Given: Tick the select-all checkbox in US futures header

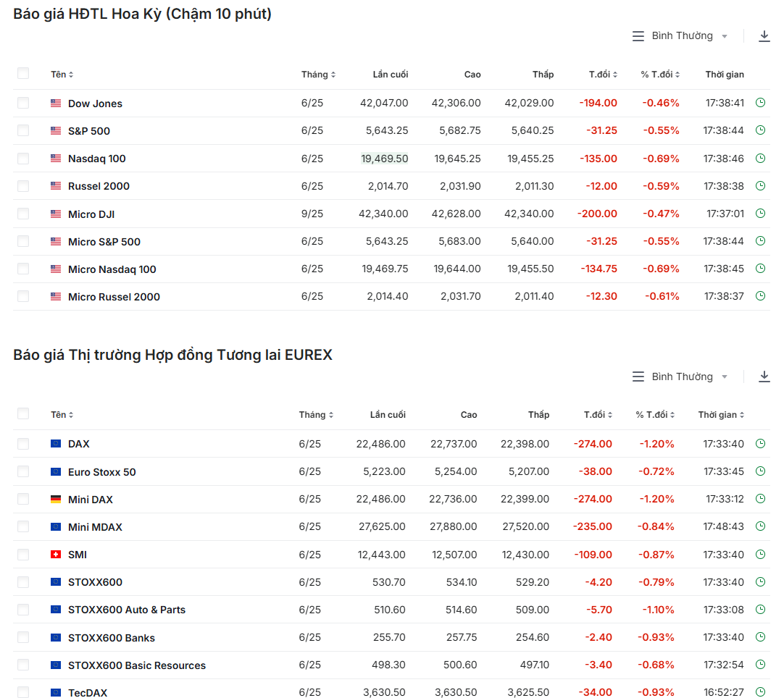Looking at the screenshot, I should click(x=23, y=73).
